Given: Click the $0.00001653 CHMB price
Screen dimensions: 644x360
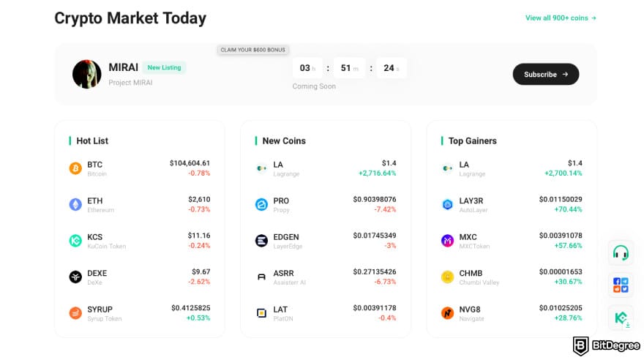Looking at the screenshot, I should tap(561, 271).
